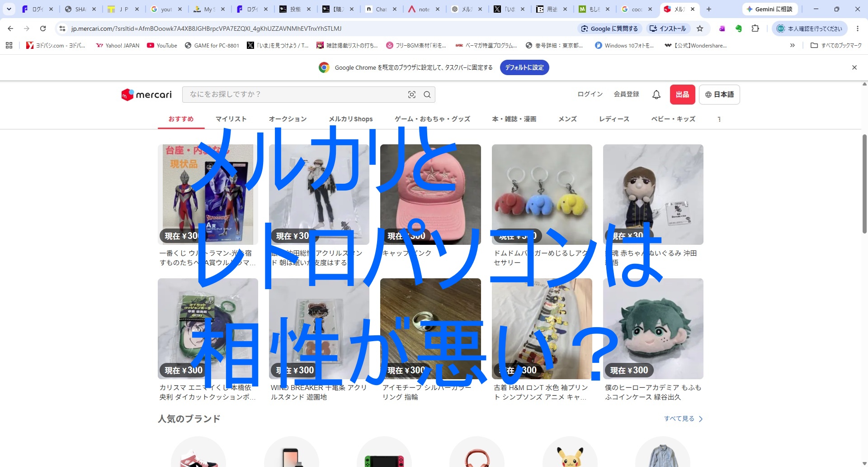Viewport: 868px width, 467px height.
Task: Click 会員登録 link
Action: tap(626, 94)
